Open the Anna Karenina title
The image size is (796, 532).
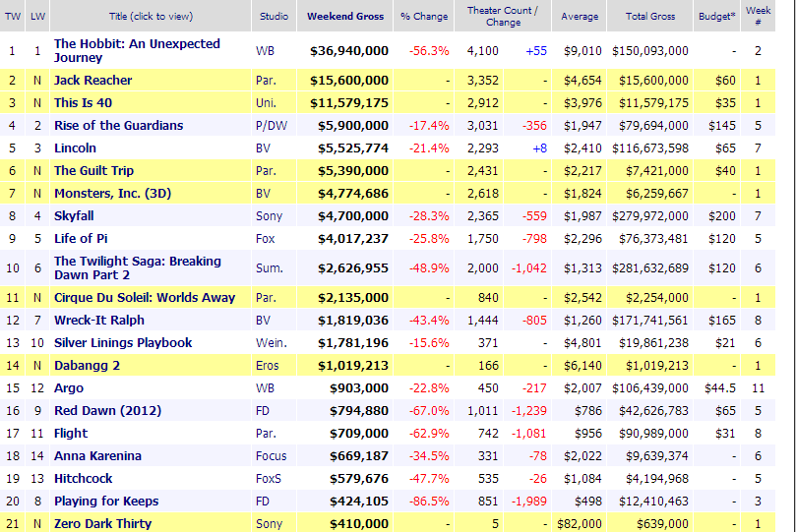97,456
